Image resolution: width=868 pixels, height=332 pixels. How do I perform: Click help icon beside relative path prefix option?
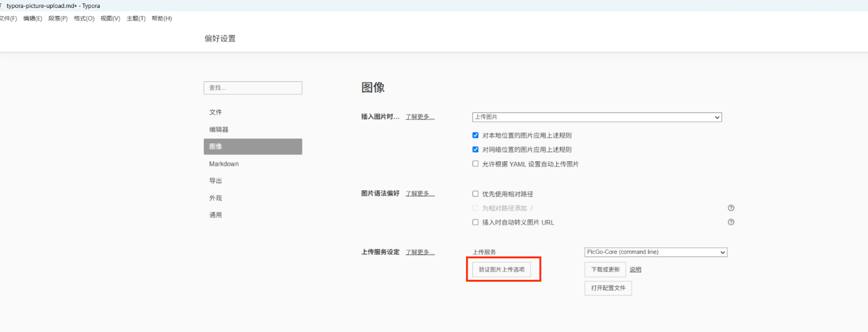731,208
